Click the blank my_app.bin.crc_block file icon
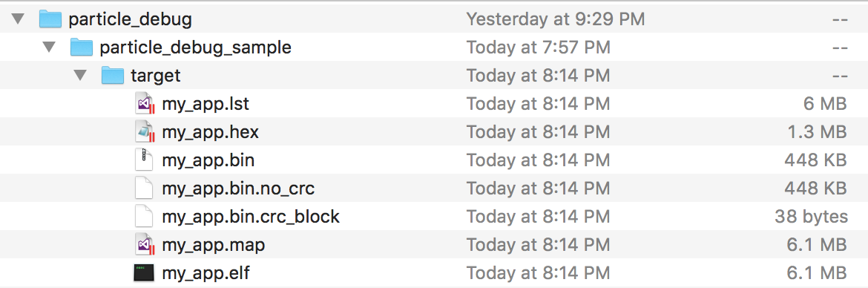The image size is (868, 288). click(x=144, y=216)
